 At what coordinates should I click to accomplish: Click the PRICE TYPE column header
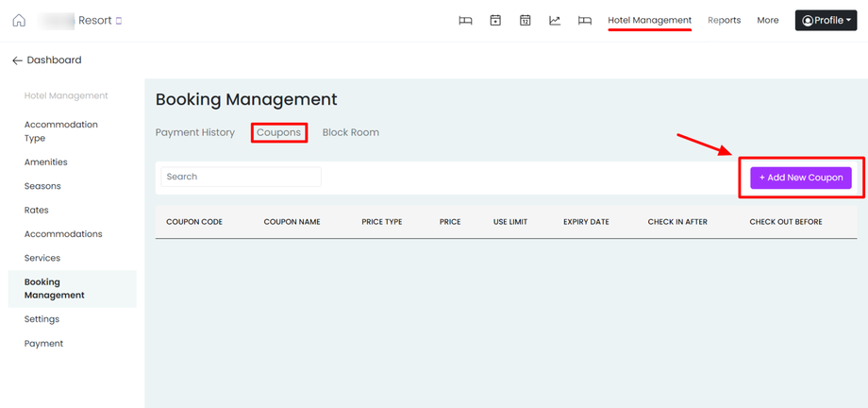(382, 222)
